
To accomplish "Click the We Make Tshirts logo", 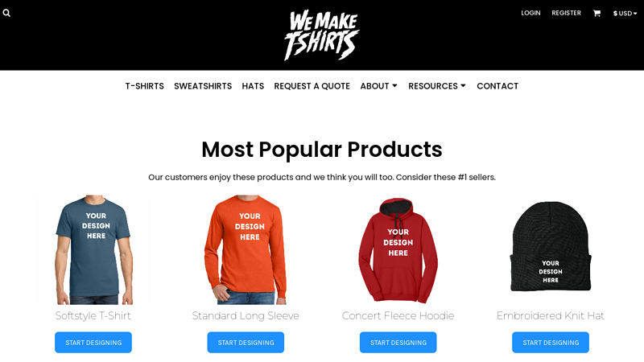I will [322, 35].
